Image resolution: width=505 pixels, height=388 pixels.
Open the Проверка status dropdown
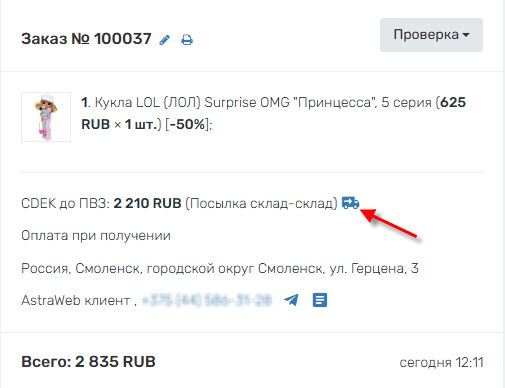(x=431, y=35)
